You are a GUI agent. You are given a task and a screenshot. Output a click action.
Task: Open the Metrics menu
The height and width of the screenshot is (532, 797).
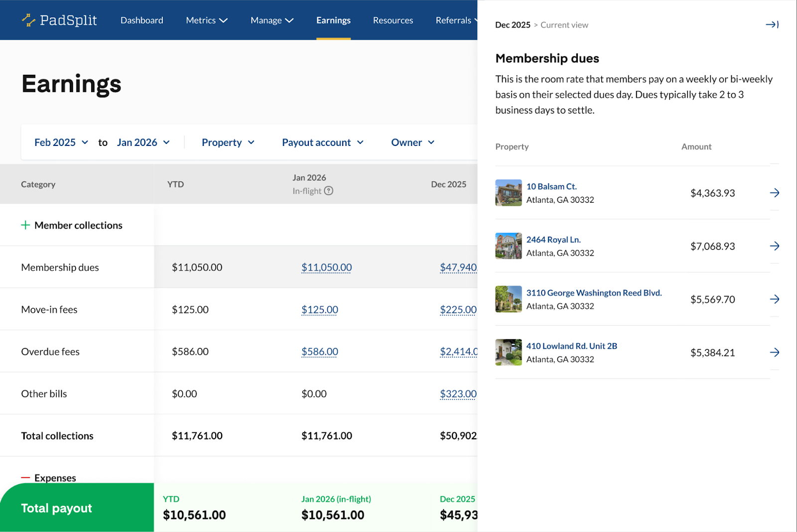click(x=206, y=20)
